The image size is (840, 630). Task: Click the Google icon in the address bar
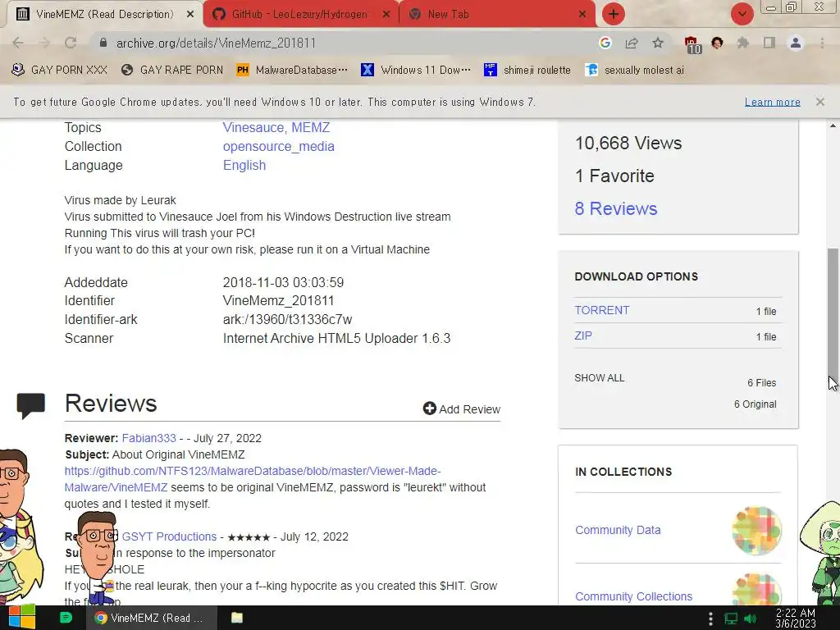pyautogui.click(x=605, y=43)
